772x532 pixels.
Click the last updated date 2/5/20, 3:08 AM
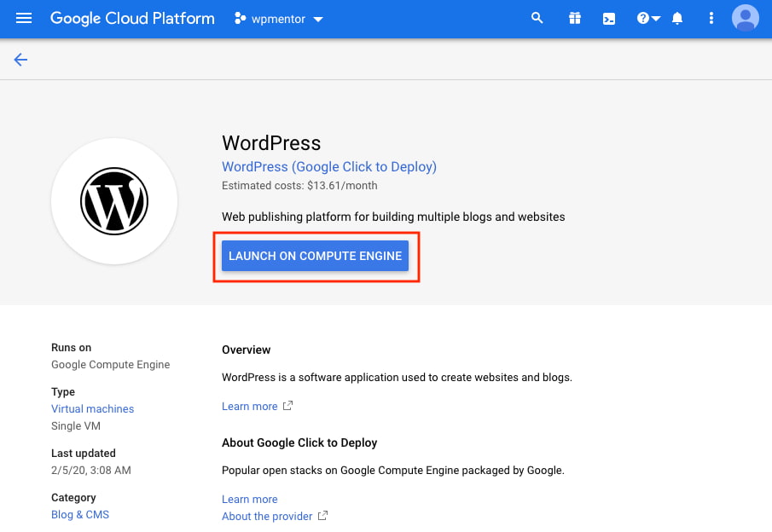click(91, 471)
